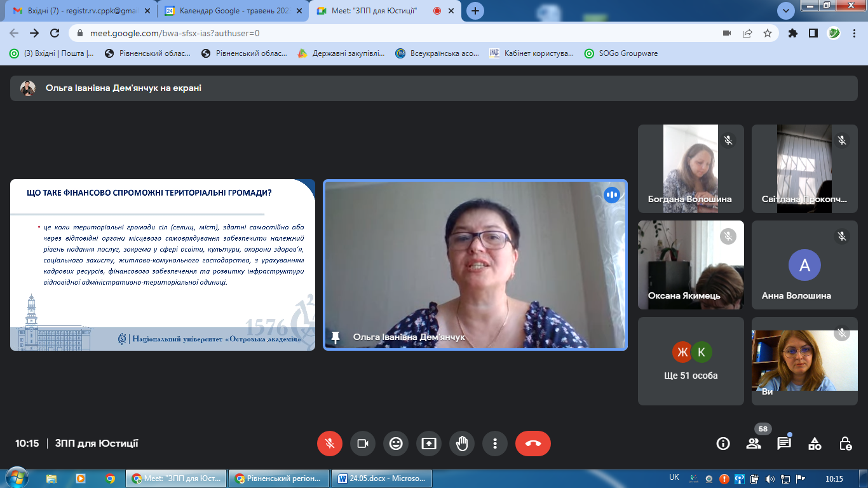This screenshot has width=868, height=488.
Task: Show the participants list with 58 people
Action: (754, 444)
